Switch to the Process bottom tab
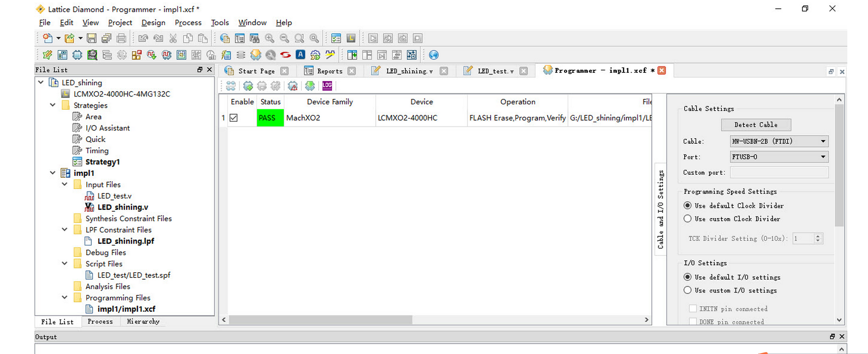The height and width of the screenshot is (354, 868). tap(100, 322)
